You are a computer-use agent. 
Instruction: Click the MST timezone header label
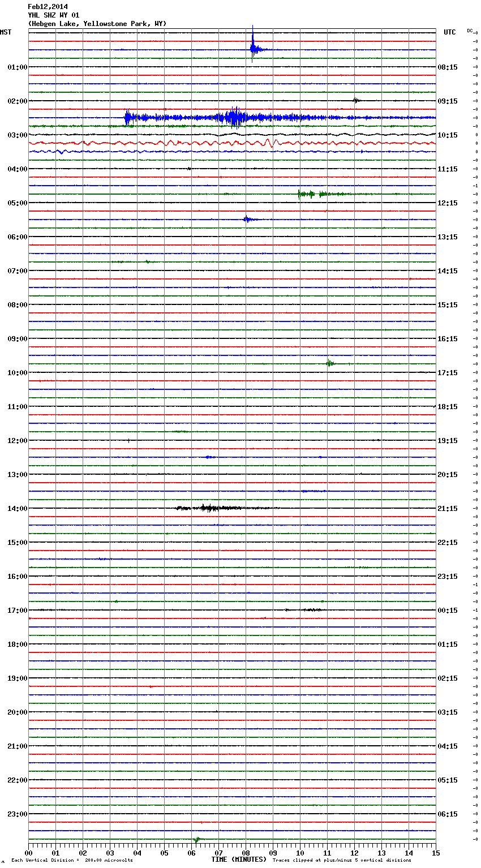(x=6, y=32)
